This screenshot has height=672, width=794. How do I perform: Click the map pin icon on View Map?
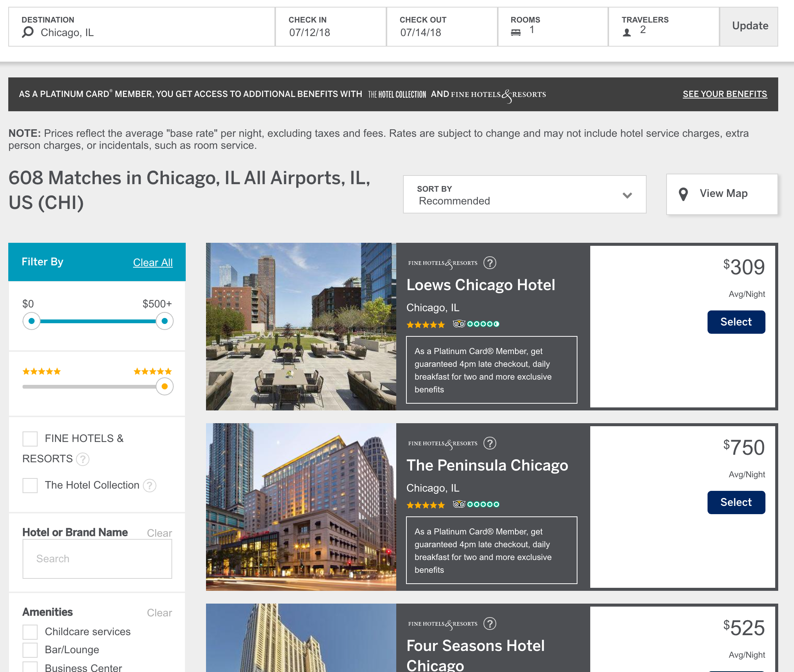pyautogui.click(x=683, y=194)
